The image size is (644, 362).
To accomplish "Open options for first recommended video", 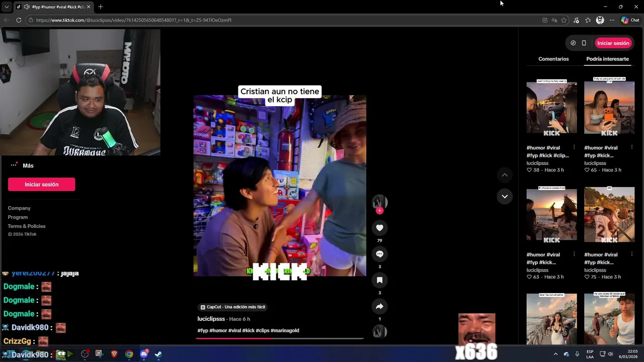I will (x=574, y=147).
